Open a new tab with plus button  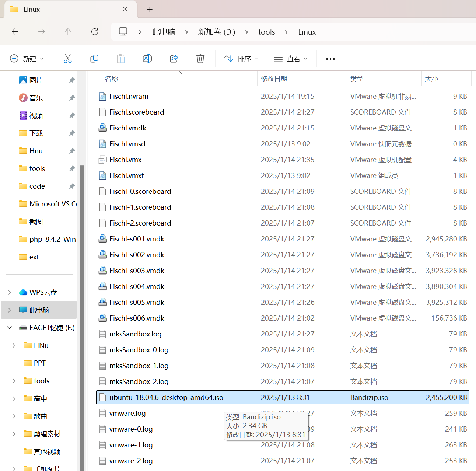pos(150,10)
